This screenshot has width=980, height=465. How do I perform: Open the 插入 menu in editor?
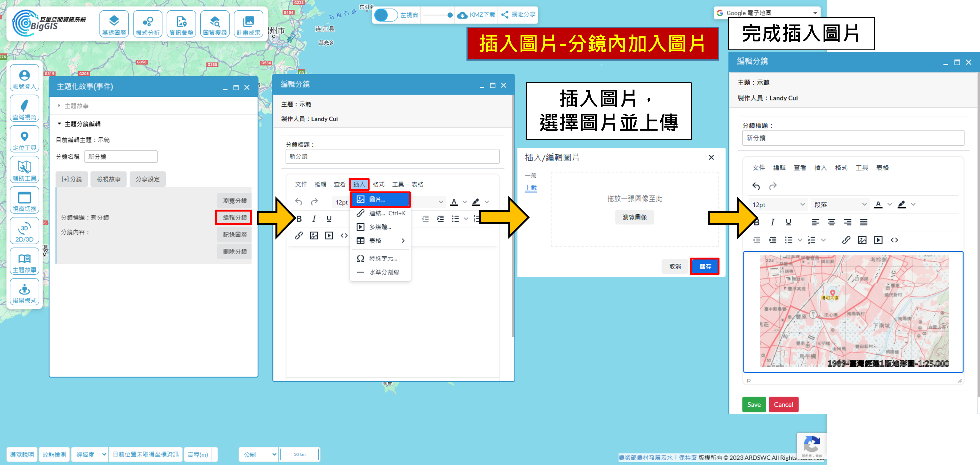point(359,185)
